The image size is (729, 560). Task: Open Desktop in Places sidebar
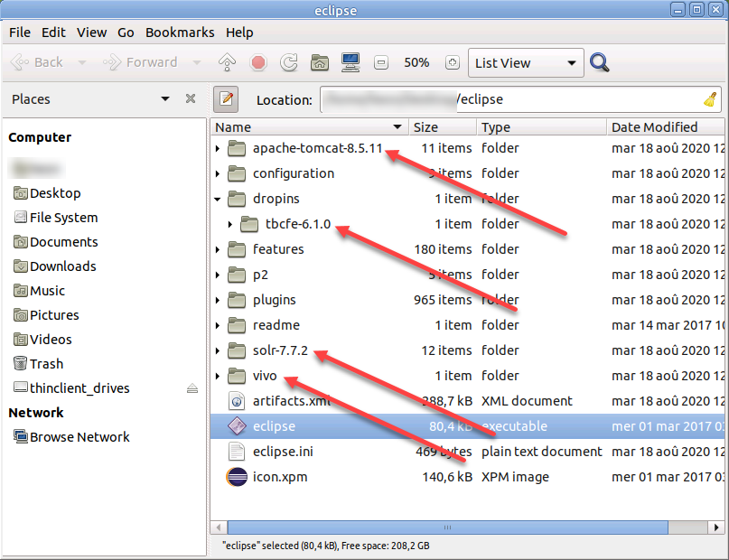click(x=47, y=193)
